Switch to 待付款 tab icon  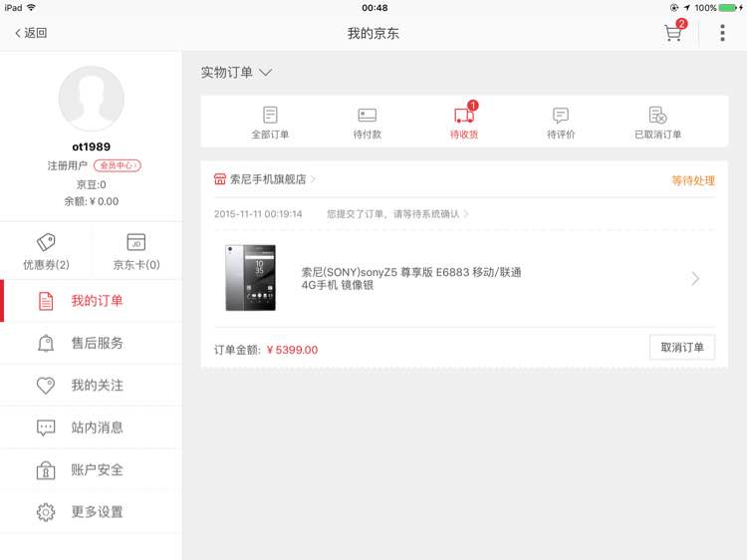[367, 115]
